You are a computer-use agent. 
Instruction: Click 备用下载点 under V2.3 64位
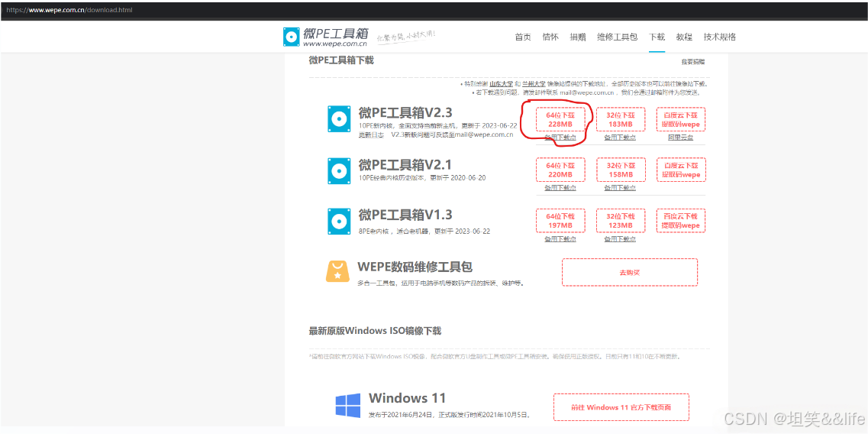pyautogui.click(x=560, y=138)
